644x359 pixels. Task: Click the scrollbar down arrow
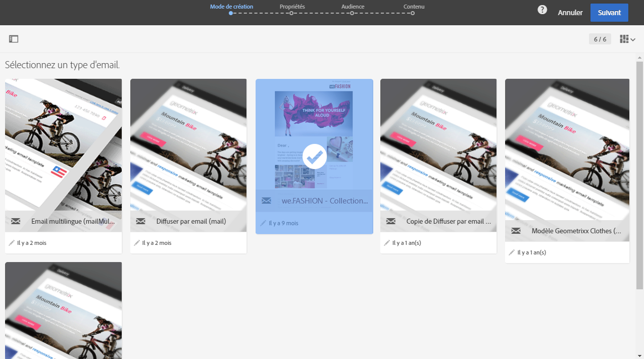coord(639,355)
